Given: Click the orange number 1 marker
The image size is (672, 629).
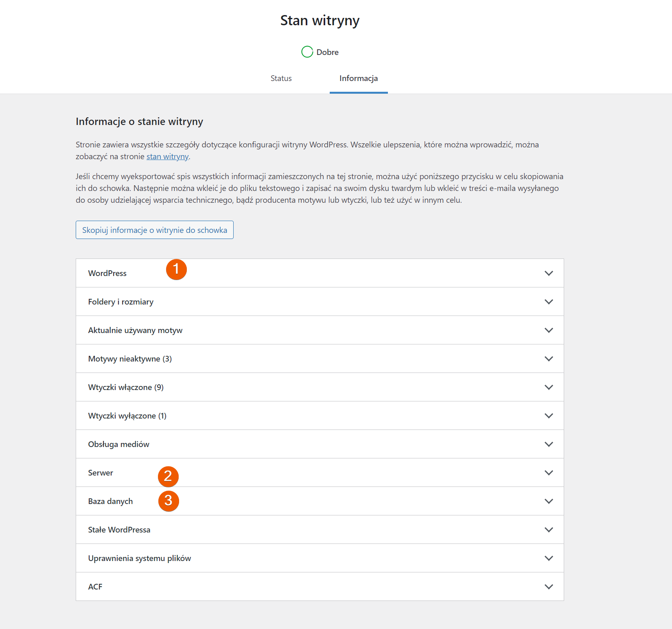Looking at the screenshot, I should pos(176,270).
